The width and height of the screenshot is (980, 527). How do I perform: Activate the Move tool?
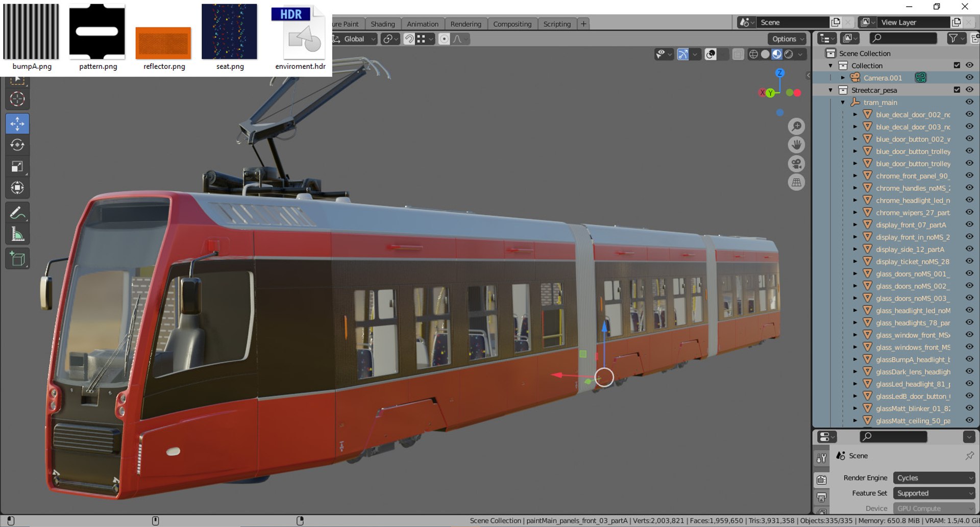(x=17, y=123)
